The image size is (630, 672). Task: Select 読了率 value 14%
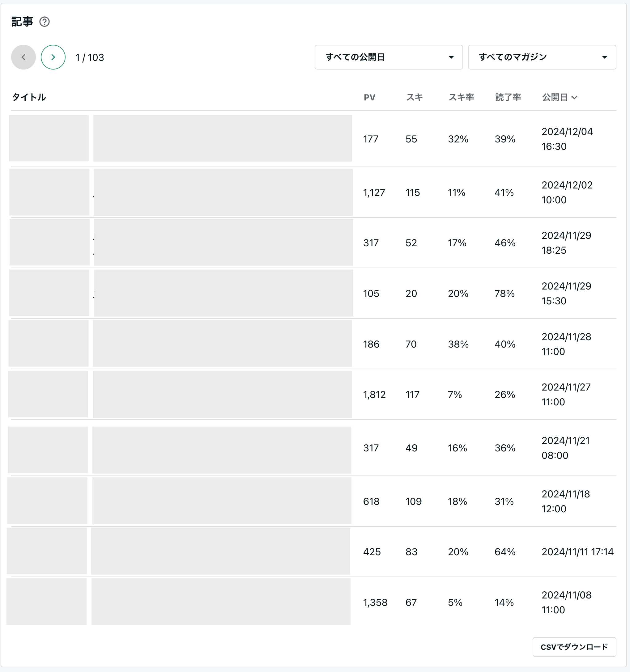pos(504,602)
